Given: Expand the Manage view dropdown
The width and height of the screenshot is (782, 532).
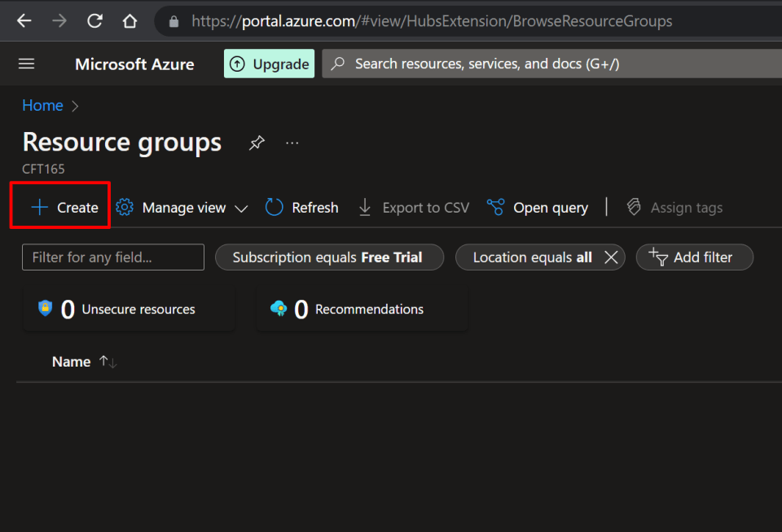Looking at the screenshot, I should 241,207.
